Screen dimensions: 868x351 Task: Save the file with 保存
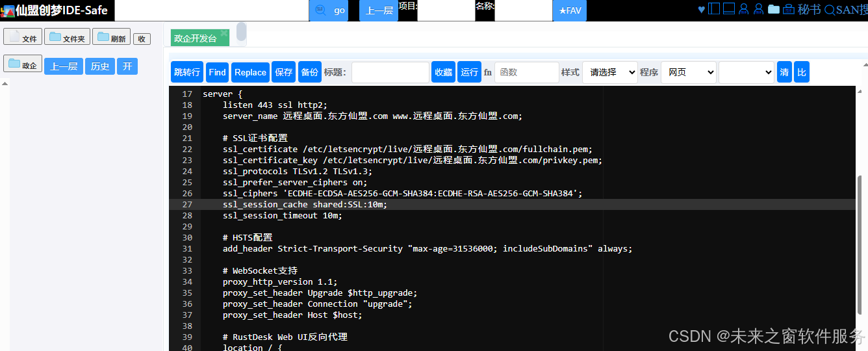point(284,72)
